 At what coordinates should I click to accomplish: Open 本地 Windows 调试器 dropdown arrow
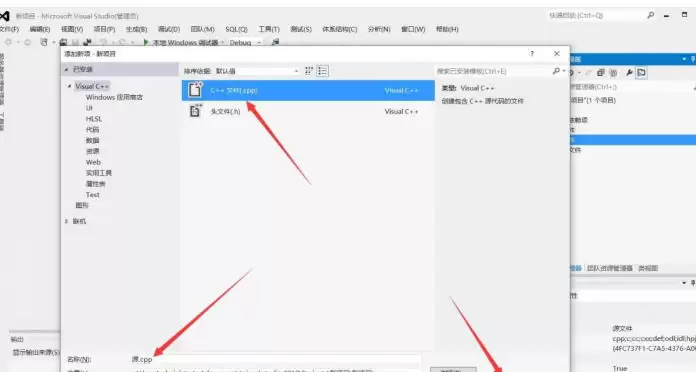coord(223,43)
